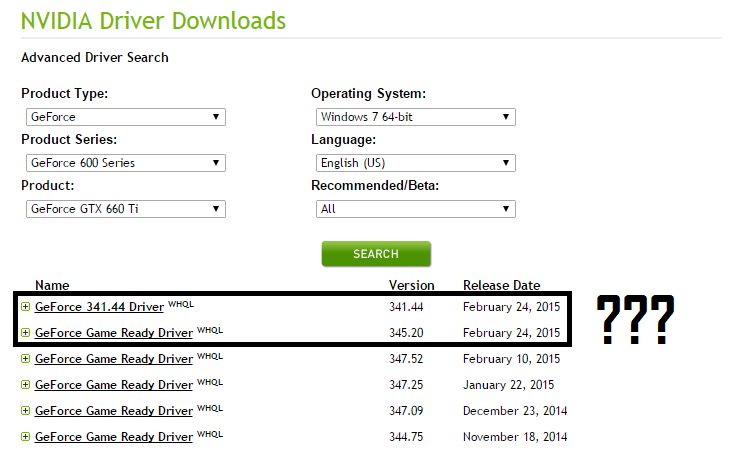Click the version number 345.20

click(x=406, y=333)
